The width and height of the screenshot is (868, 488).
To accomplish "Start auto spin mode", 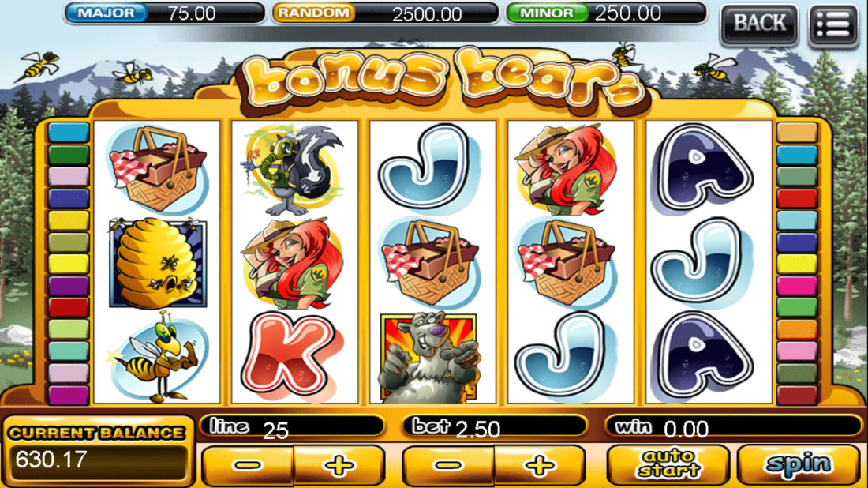I will tap(668, 465).
